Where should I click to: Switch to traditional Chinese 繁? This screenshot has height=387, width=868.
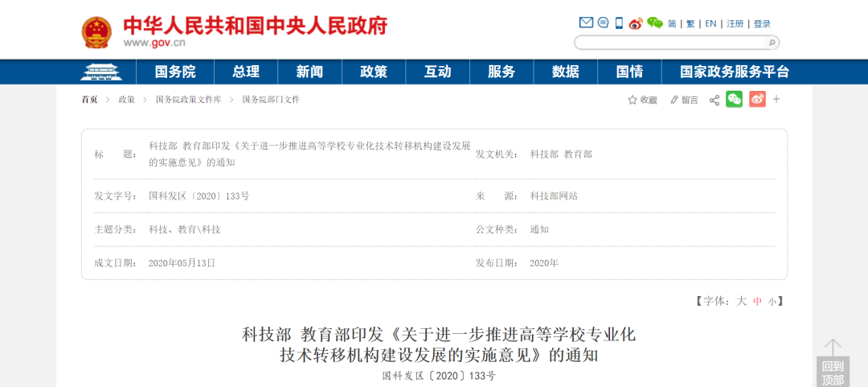pyautogui.click(x=690, y=24)
